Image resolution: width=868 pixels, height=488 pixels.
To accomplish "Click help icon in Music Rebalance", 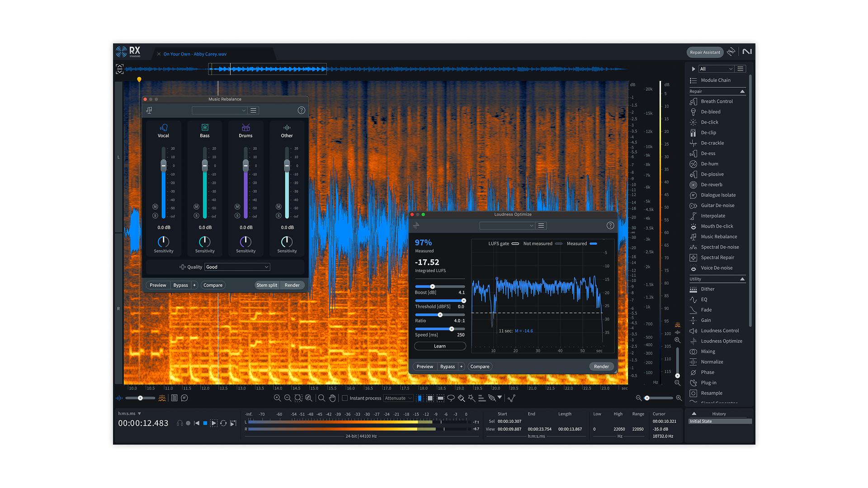I will (302, 110).
